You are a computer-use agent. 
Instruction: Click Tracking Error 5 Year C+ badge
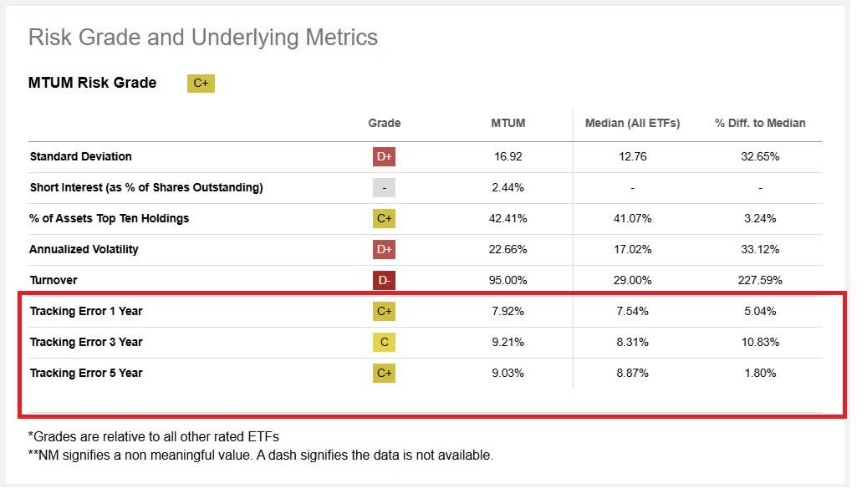tap(384, 373)
